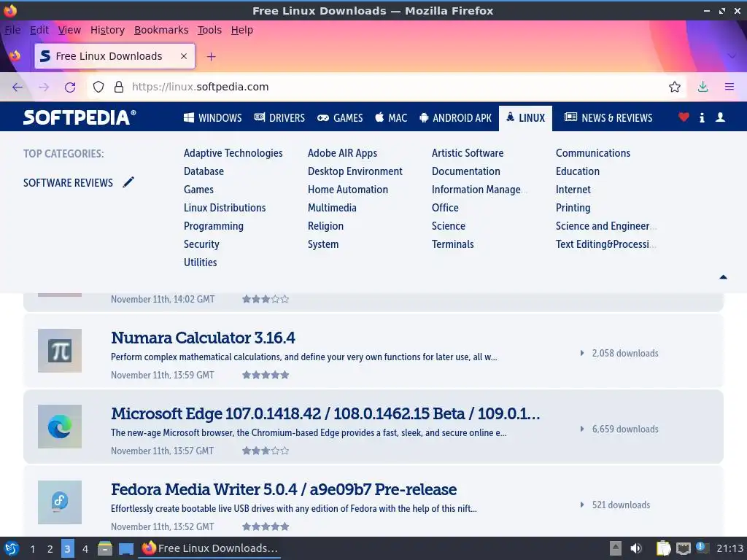Show site security padlock info
Image resolution: width=747 pixels, height=560 pixels.
[x=119, y=87]
